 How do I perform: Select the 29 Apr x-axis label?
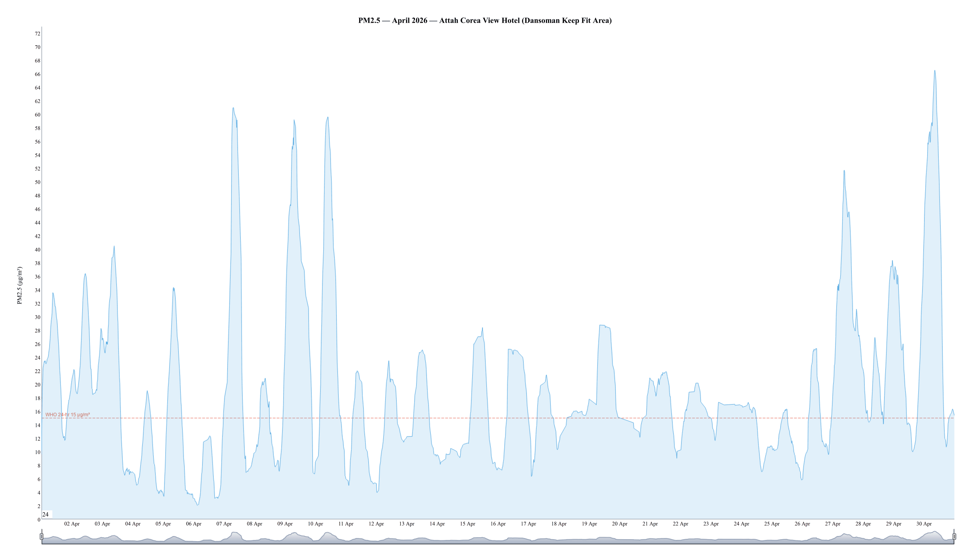tap(894, 524)
